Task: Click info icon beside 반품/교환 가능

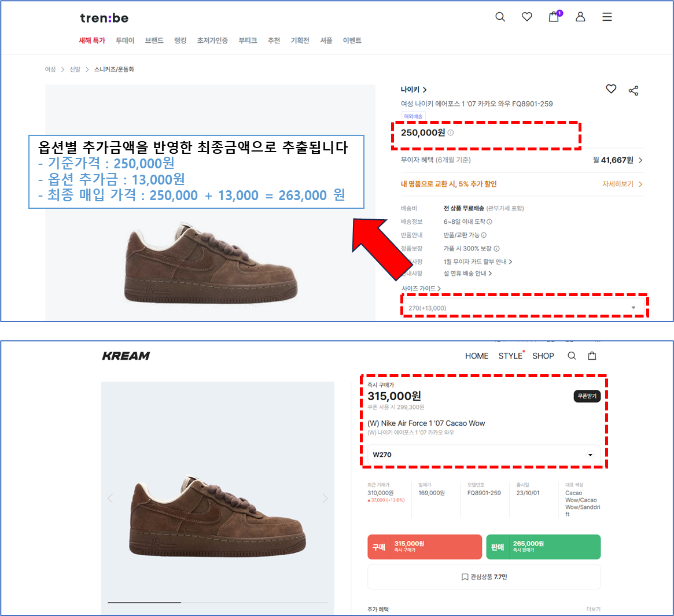Action: (484, 235)
